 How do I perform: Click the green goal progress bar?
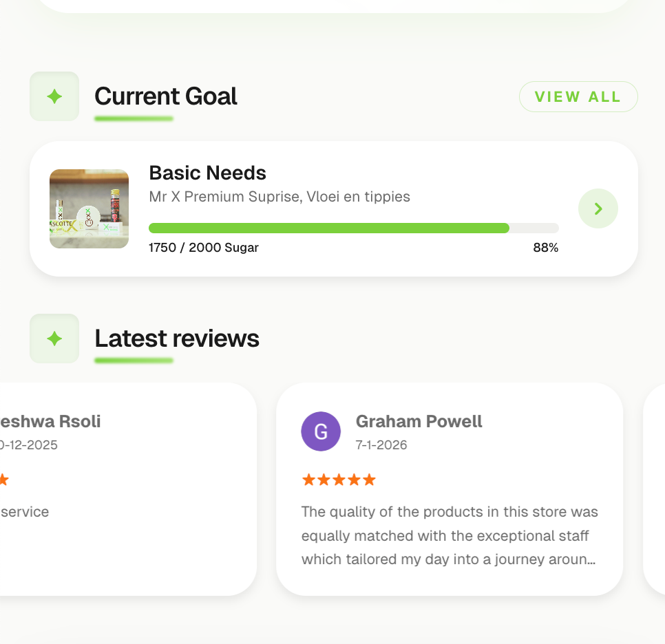pyautogui.click(x=329, y=228)
